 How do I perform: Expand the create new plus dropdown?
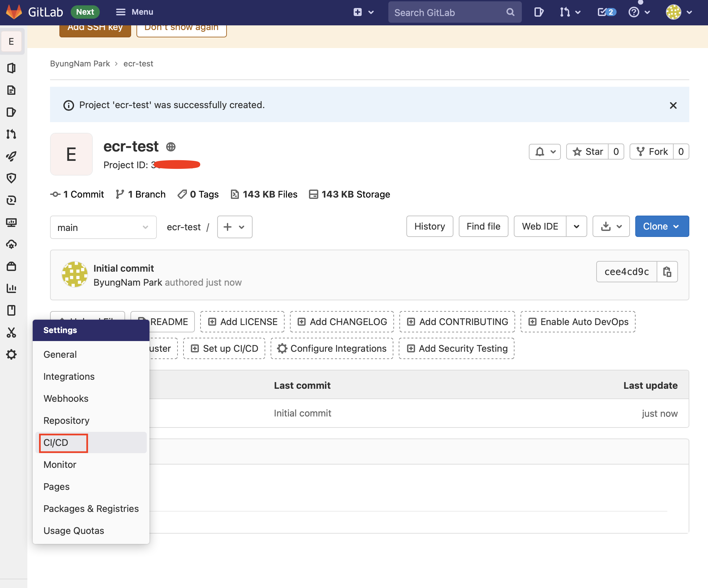363,12
